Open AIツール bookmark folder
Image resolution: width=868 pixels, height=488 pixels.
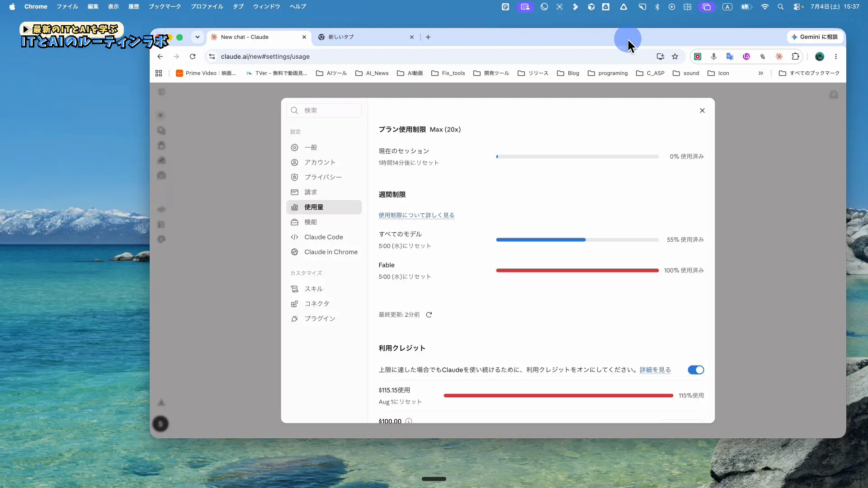331,73
